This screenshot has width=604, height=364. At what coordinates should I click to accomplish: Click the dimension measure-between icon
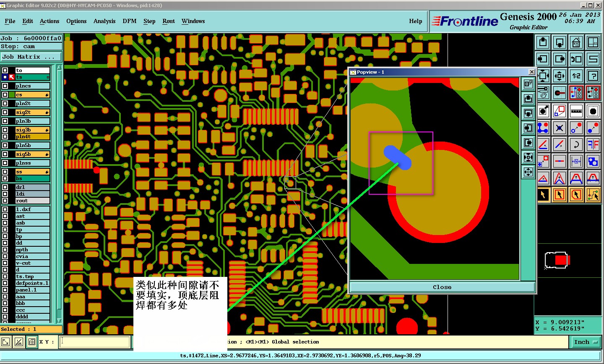(x=576, y=161)
